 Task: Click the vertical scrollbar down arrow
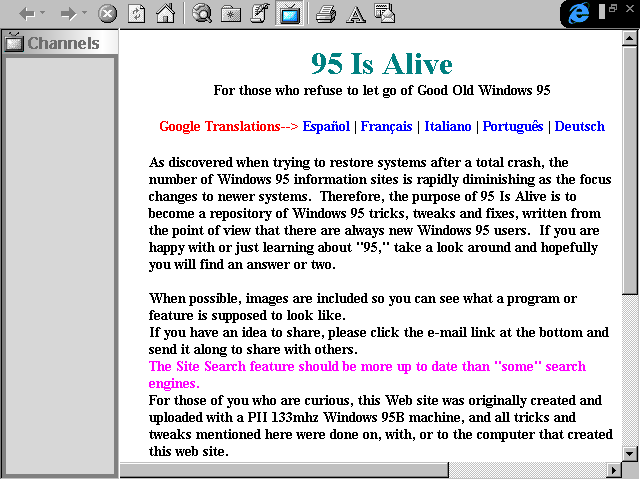[629, 453]
